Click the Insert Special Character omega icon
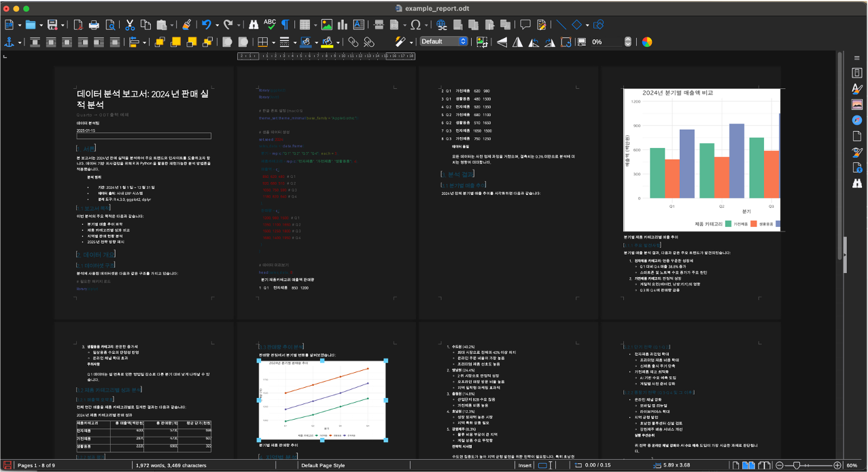868x472 pixels. pyautogui.click(x=415, y=25)
